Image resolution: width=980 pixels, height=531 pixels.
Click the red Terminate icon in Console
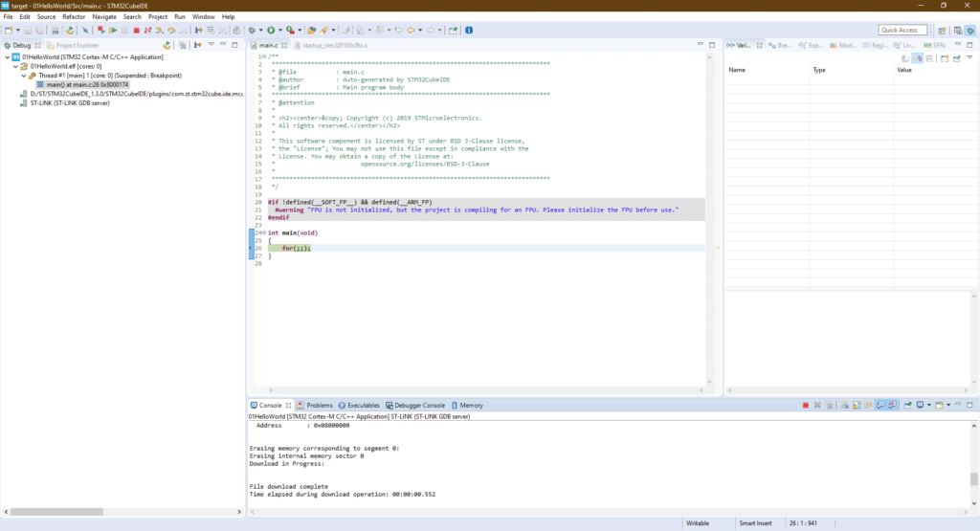pyautogui.click(x=806, y=406)
